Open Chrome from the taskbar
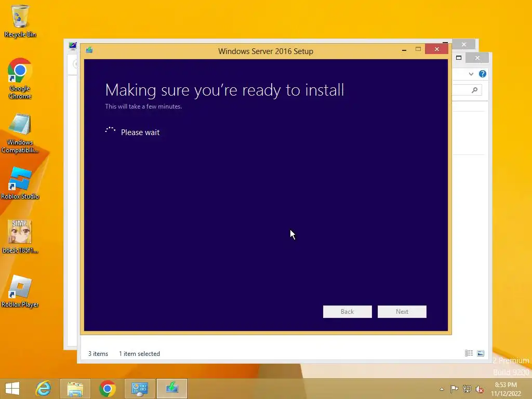This screenshot has width=532, height=399. [x=107, y=389]
